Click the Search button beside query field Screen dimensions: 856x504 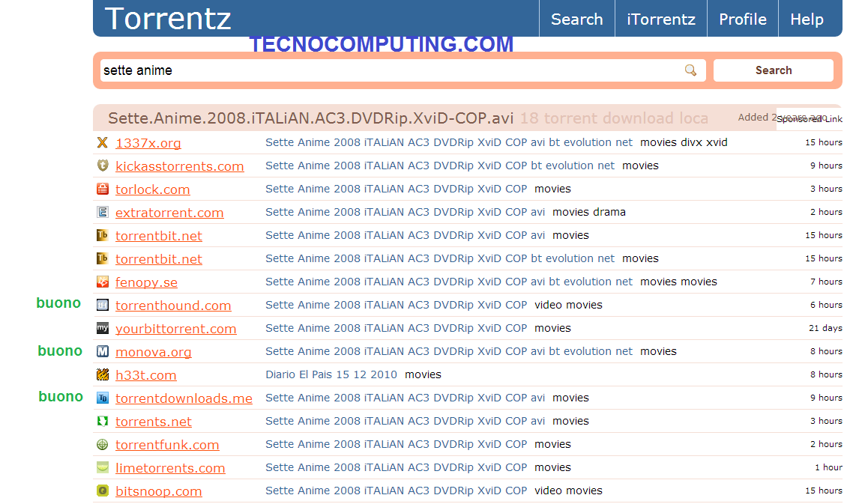pyautogui.click(x=774, y=70)
